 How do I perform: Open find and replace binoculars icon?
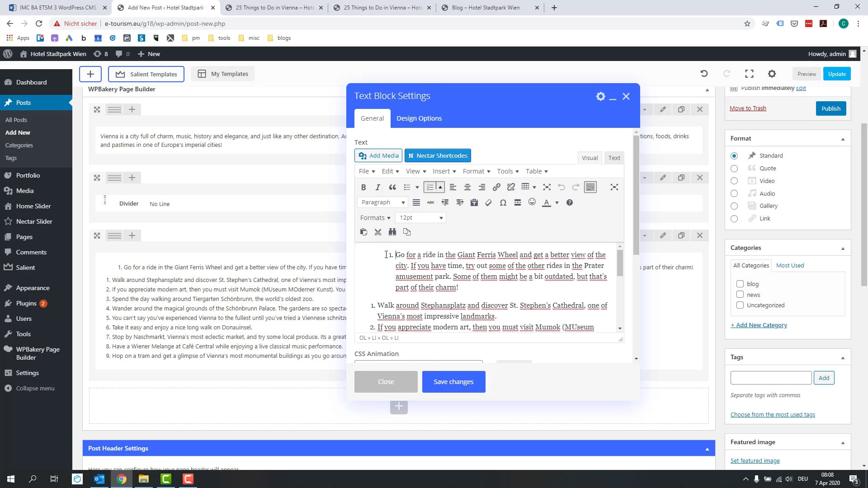392,232
